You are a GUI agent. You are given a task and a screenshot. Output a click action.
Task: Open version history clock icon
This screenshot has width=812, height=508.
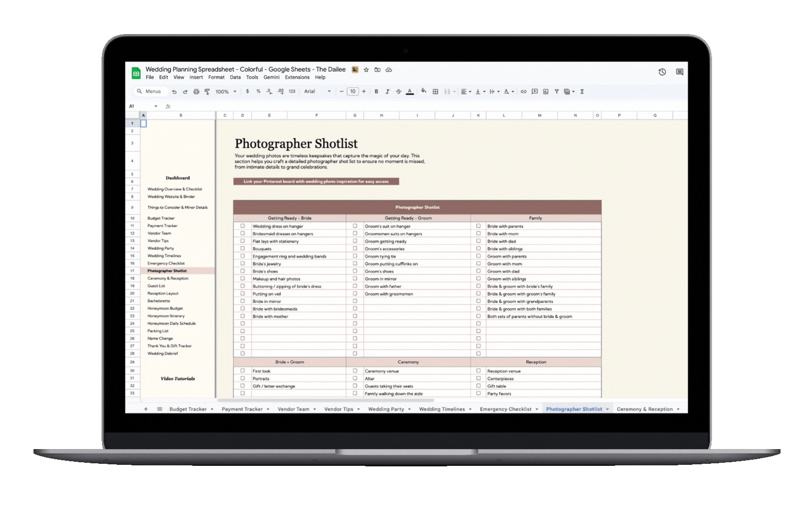[x=662, y=72]
